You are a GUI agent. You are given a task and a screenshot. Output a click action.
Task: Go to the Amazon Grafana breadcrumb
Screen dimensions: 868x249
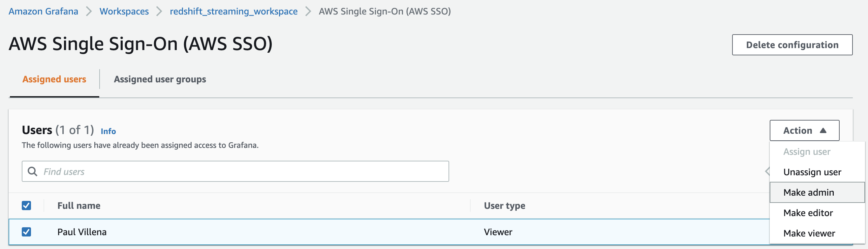[x=43, y=12]
